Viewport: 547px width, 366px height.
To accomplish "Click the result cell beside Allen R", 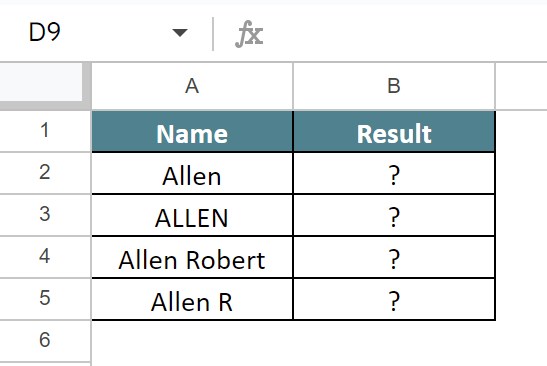I will [394, 299].
